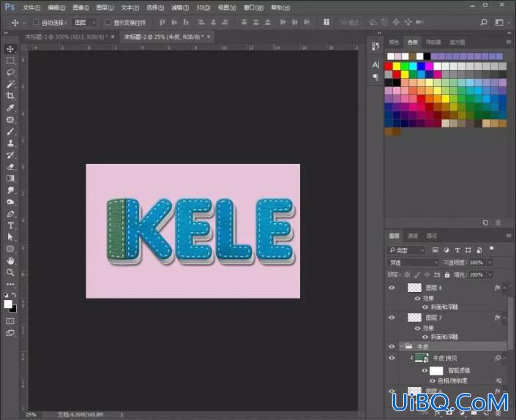516x420 pixels.
Task: Open the 文件(F) menu
Action: point(31,7)
